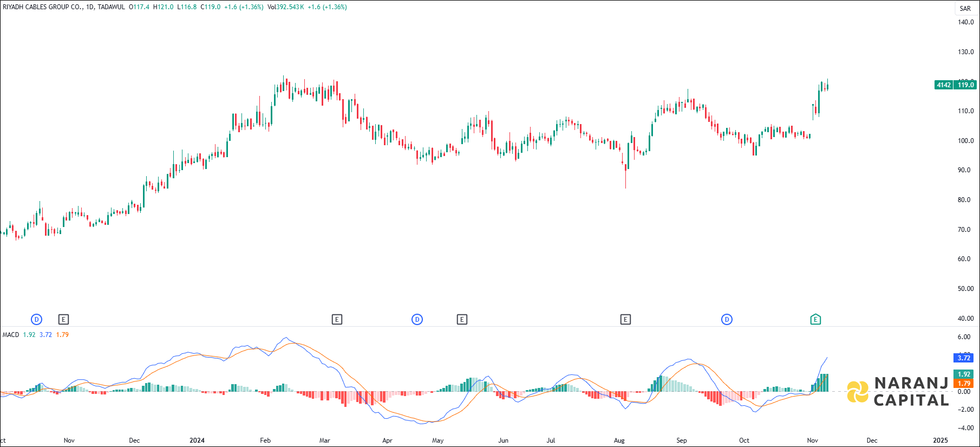Viewport: 980px width, 447px height.
Task: Click the 90.0 price axis label
Action: pyautogui.click(x=964, y=170)
